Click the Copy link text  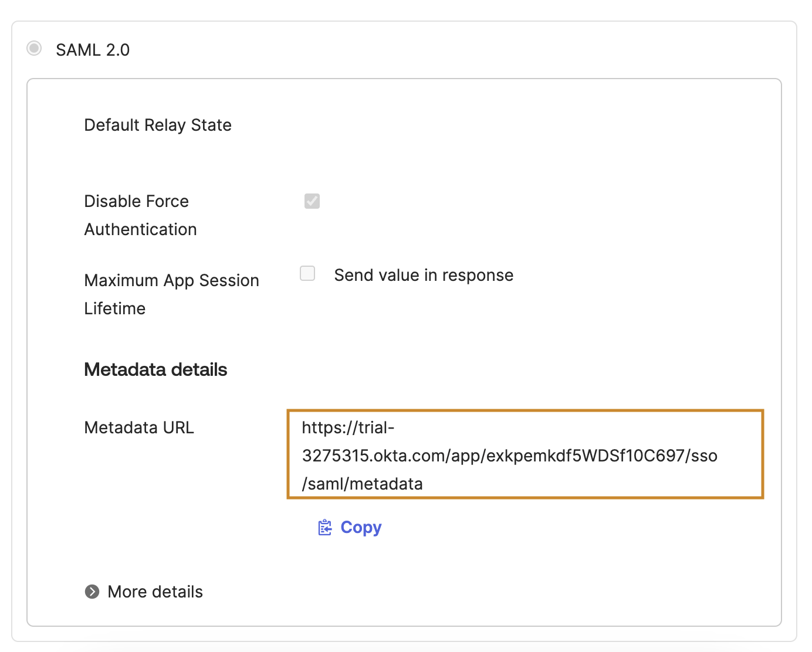(361, 528)
